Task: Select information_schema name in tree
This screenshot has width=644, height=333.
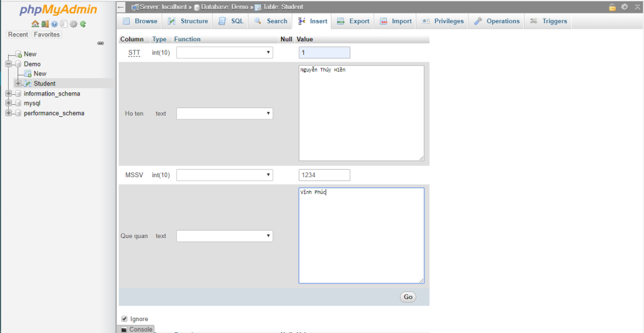Action: (52, 94)
